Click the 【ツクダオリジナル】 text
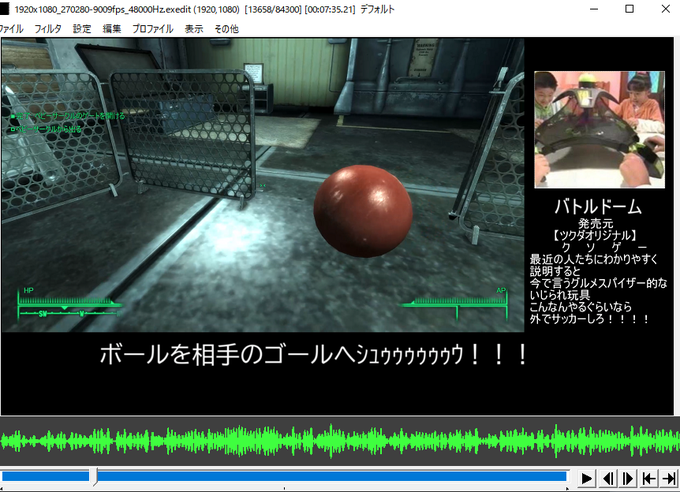680x492 pixels. [x=595, y=236]
